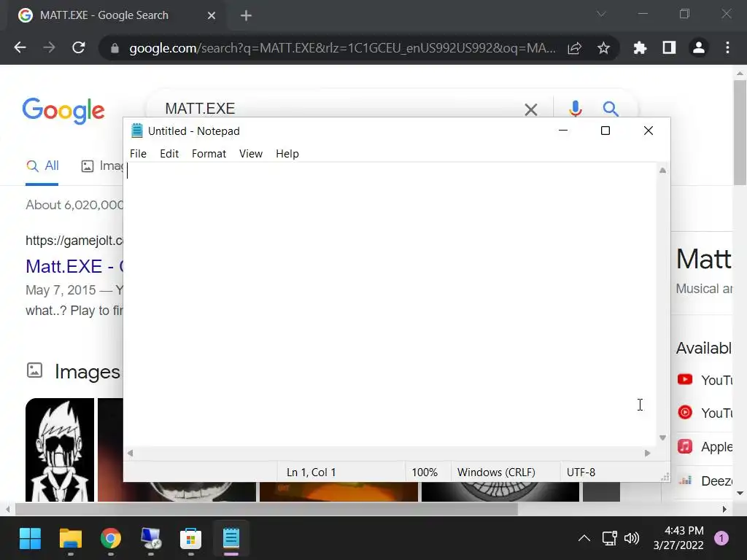Open the computer monitor app in taskbar
747x560 pixels.
pos(151,539)
